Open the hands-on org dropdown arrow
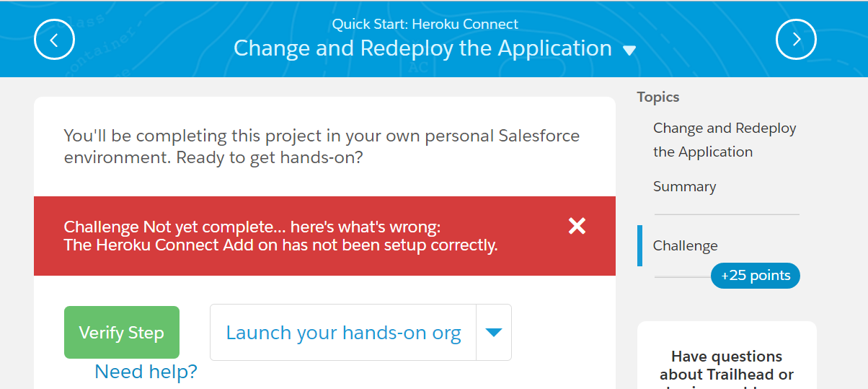Viewport: 868px width, 389px height. pos(494,333)
